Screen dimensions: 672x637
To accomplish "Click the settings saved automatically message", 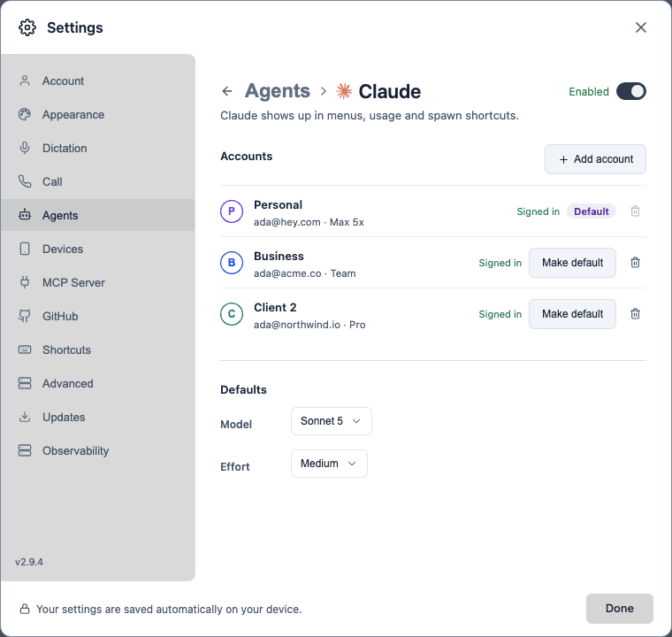I will 169,609.
